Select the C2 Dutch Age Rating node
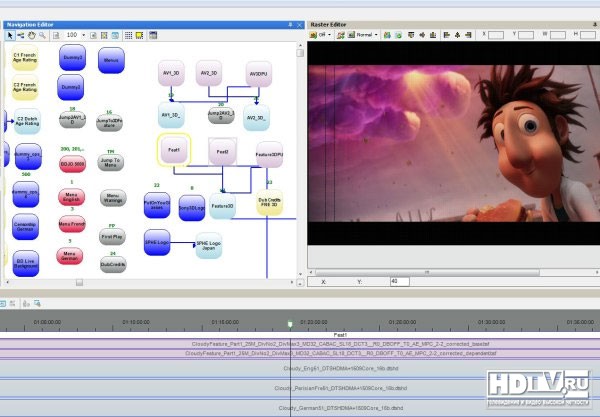This screenshot has height=417, width=600. (27, 121)
